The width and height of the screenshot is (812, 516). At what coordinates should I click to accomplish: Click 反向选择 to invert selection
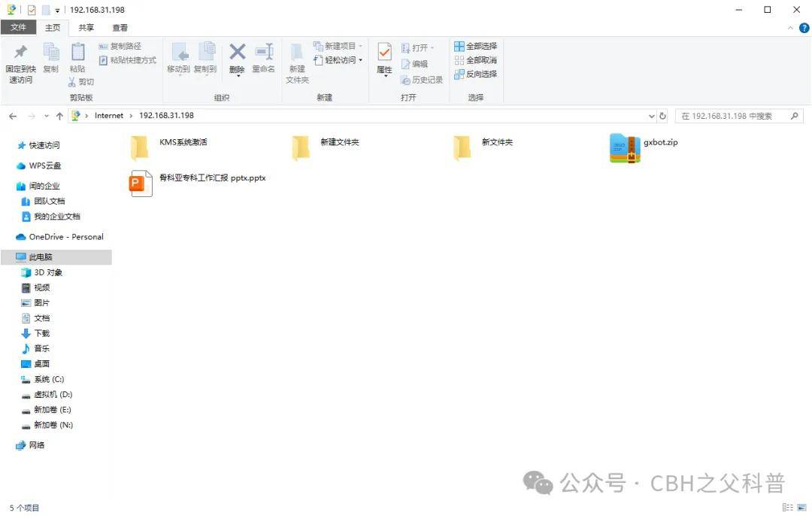point(475,74)
